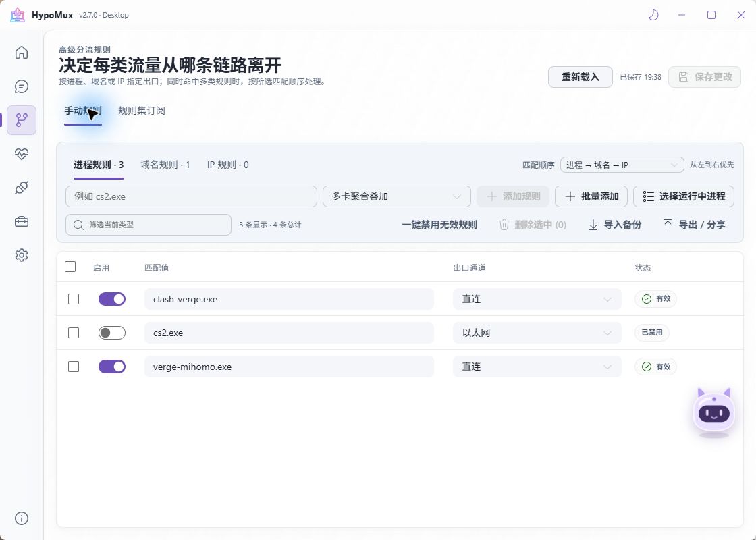Open the purple robot assistant mascot

coord(714,412)
